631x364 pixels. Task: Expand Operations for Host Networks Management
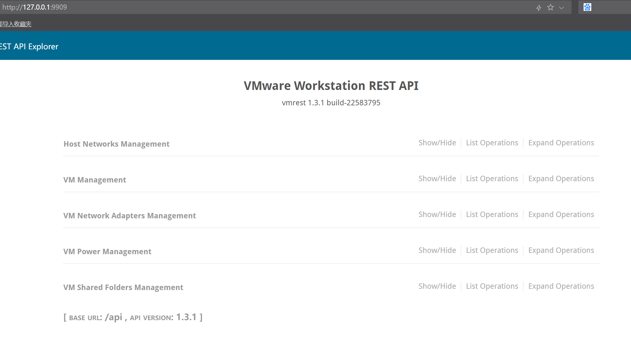pyautogui.click(x=561, y=143)
